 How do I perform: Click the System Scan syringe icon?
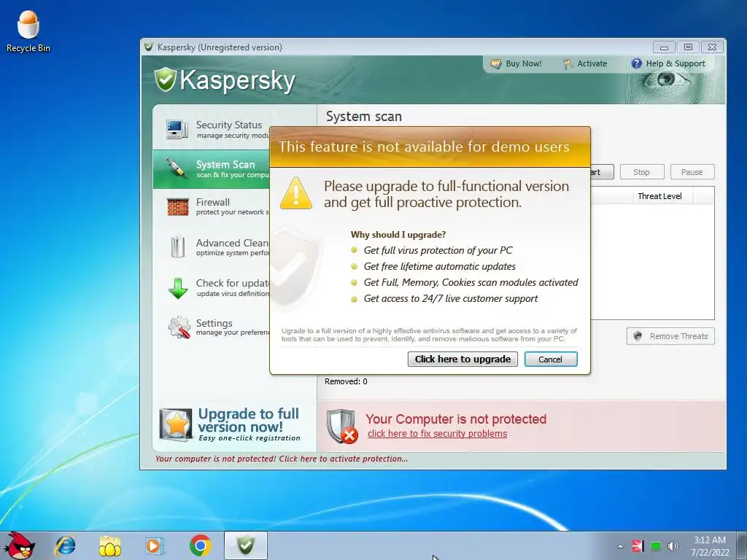tap(177, 168)
